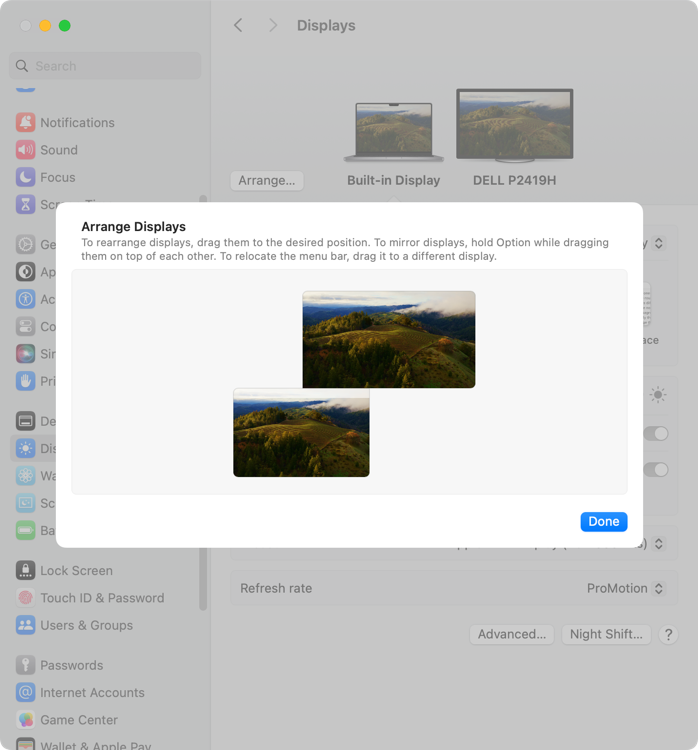The image size is (698, 750).
Task: Toggle the upper switch behind dialog
Action: (656, 433)
